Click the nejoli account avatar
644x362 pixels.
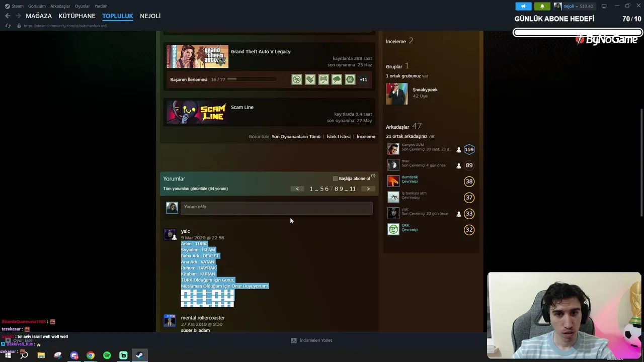[557, 6]
